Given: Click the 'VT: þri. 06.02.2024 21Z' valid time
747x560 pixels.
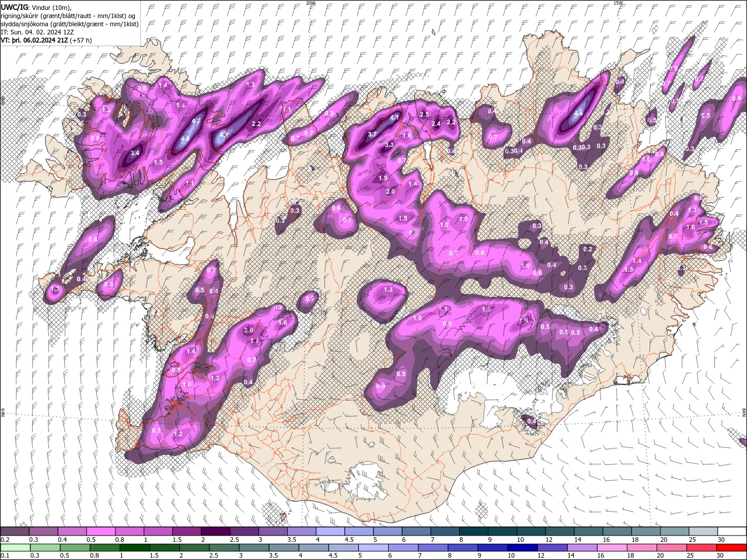Looking at the screenshot, I should click(x=34, y=40).
